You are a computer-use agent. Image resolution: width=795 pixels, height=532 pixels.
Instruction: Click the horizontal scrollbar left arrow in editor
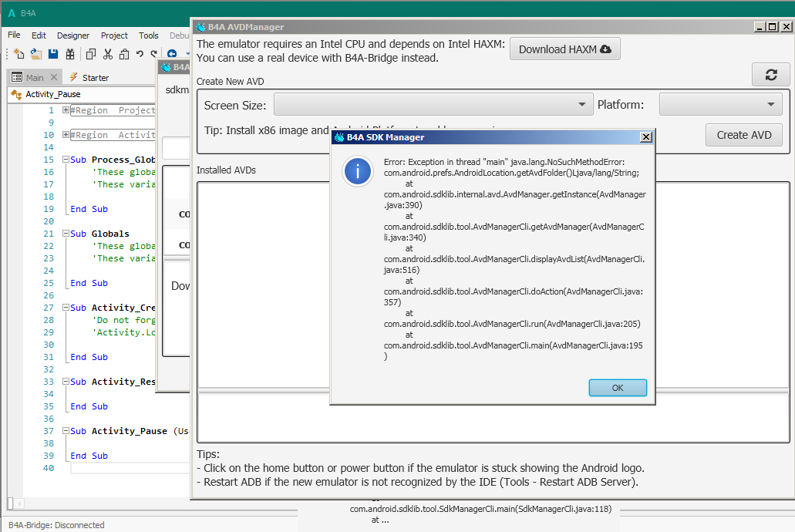[x=19, y=503]
